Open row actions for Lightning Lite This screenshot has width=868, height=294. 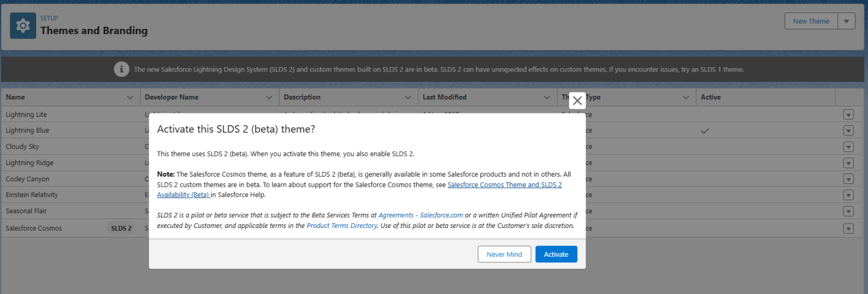(848, 115)
